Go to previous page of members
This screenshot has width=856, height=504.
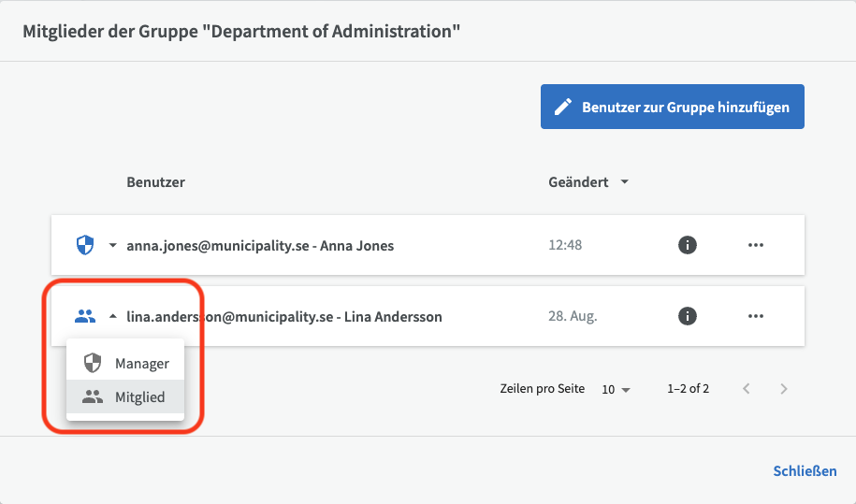tap(747, 389)
